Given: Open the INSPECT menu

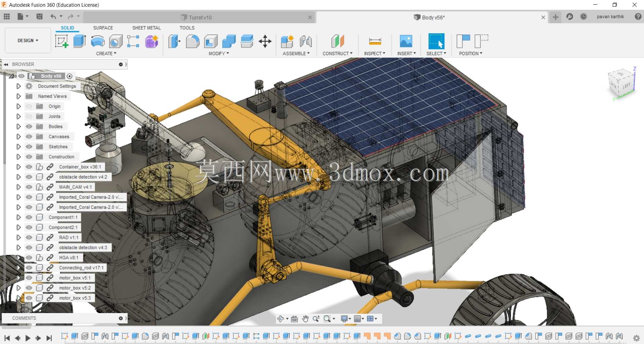Looking at the screenshot, I should [375, 53].
